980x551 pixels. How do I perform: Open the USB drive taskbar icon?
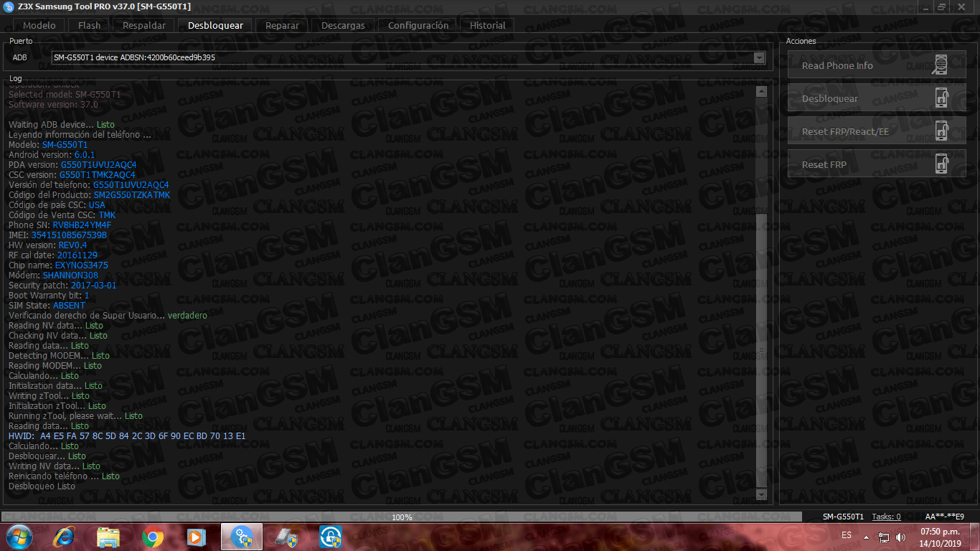[x=286, y=537]
